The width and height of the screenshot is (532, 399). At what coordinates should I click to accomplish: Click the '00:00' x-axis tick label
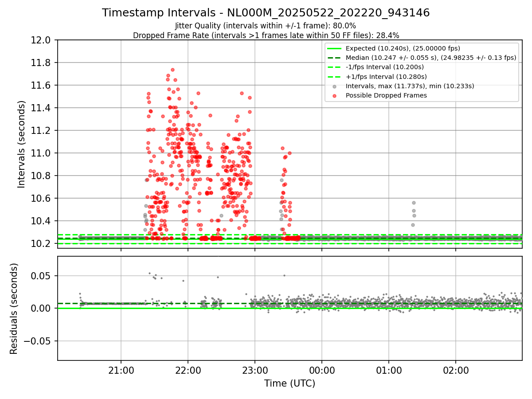322,370
